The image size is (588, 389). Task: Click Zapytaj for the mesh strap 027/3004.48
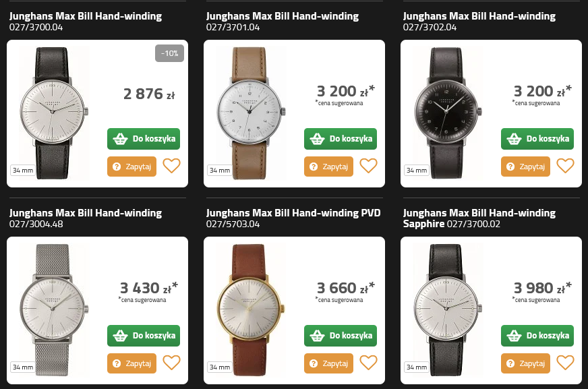(131, 363)
